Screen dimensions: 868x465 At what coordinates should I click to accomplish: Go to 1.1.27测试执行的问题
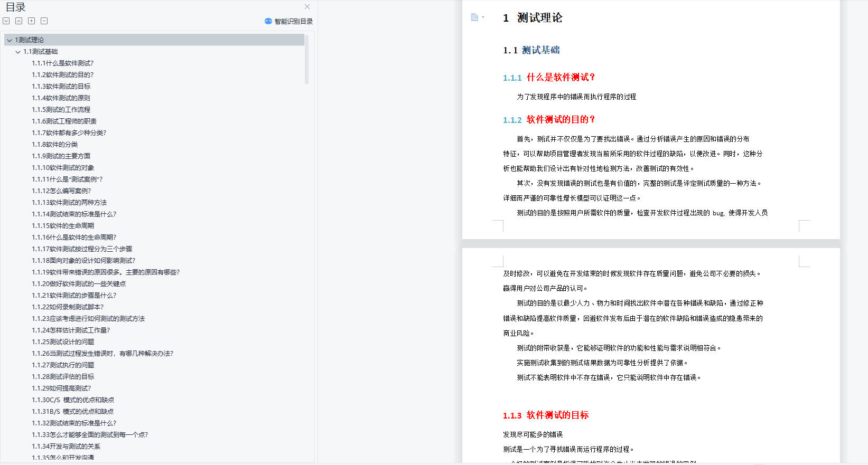pyautogui.click(x=63, y=365)
